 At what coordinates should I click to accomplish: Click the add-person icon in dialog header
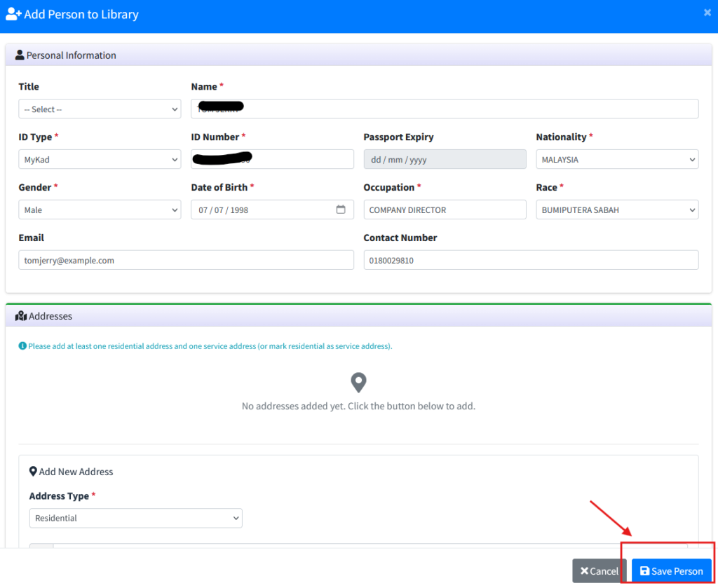tap(13, 14)
